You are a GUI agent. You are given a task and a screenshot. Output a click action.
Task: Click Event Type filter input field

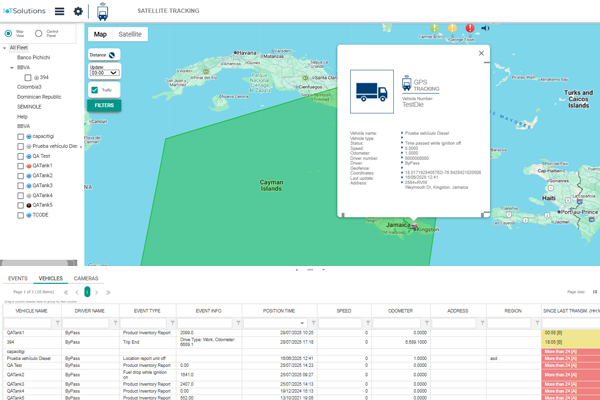[143, 323]
